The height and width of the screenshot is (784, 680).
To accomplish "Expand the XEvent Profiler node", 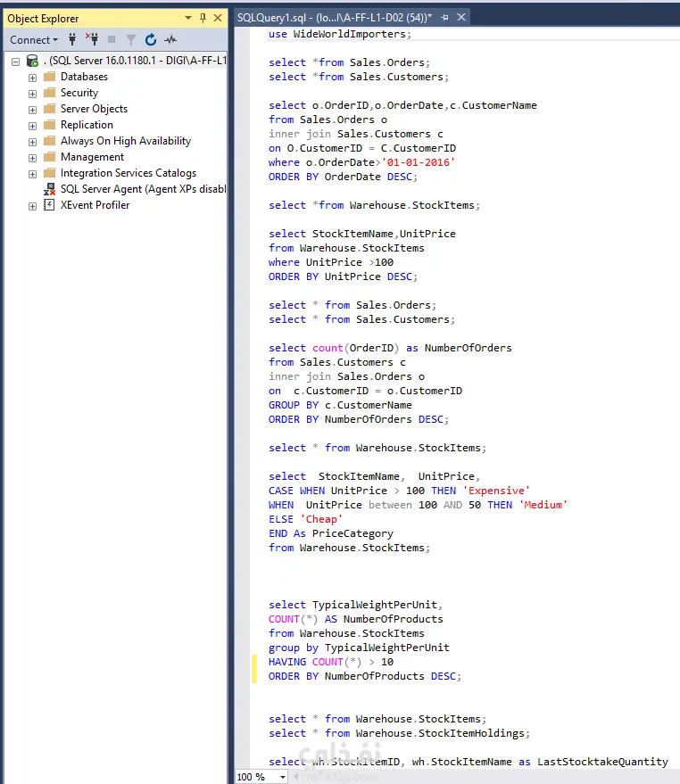I will pyautogui.click(x=32, y=205).
